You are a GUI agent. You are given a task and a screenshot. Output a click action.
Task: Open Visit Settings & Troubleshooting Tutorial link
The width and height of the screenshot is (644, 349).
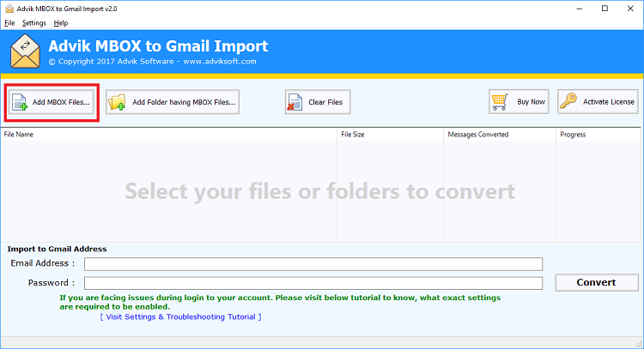[180, 317]
